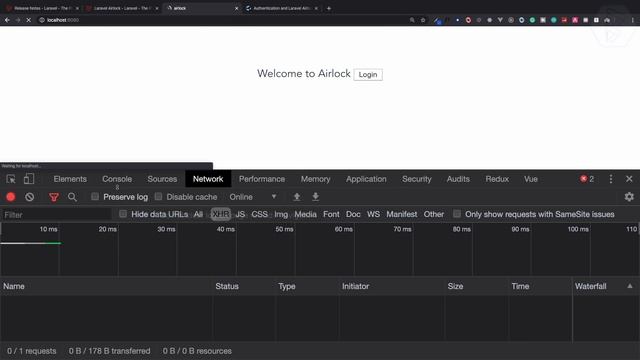This screenshot has height=360, width=640.
Task: Select the WS request type filter
Action: pyautogui.click(x=373, y=214)
